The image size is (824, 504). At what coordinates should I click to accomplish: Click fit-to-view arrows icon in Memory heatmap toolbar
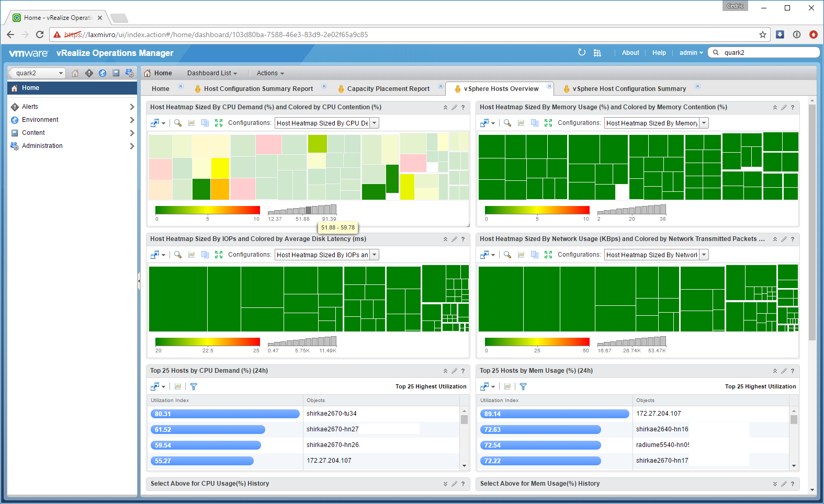[548, 123]
